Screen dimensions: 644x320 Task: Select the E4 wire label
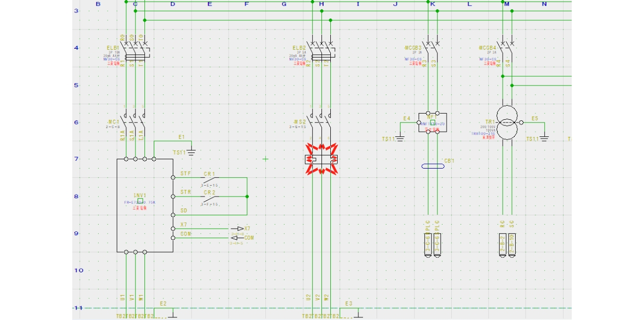coord(407,119)
